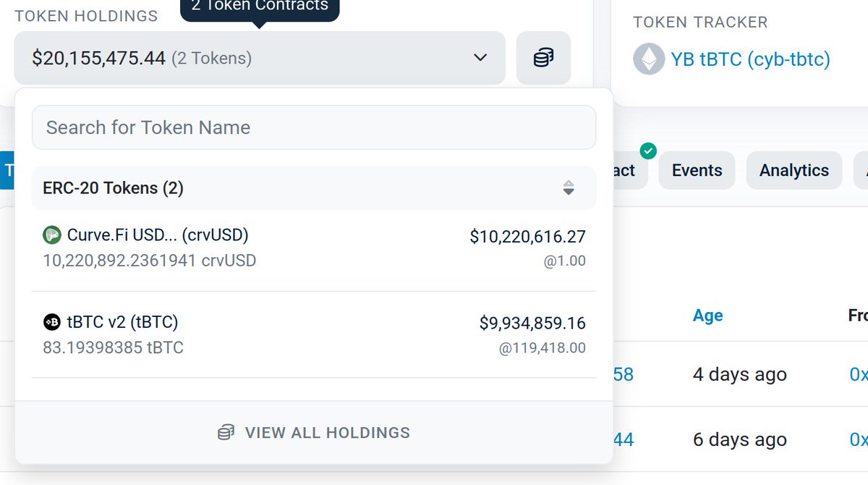
Task: Select $10,220,616.27 crvUSD value text
Action: (x=527, y=236)
